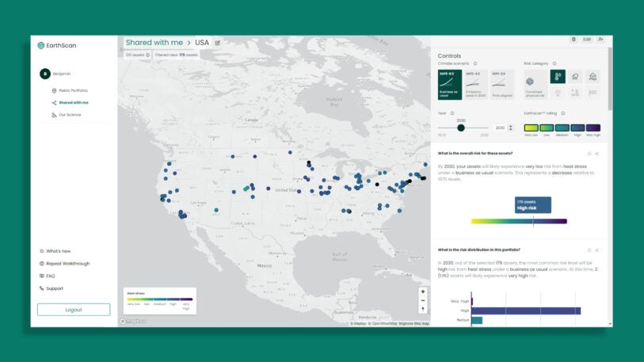Select Combined physical risk category
This screenshot has width=644, height=362.
[535, 85]
